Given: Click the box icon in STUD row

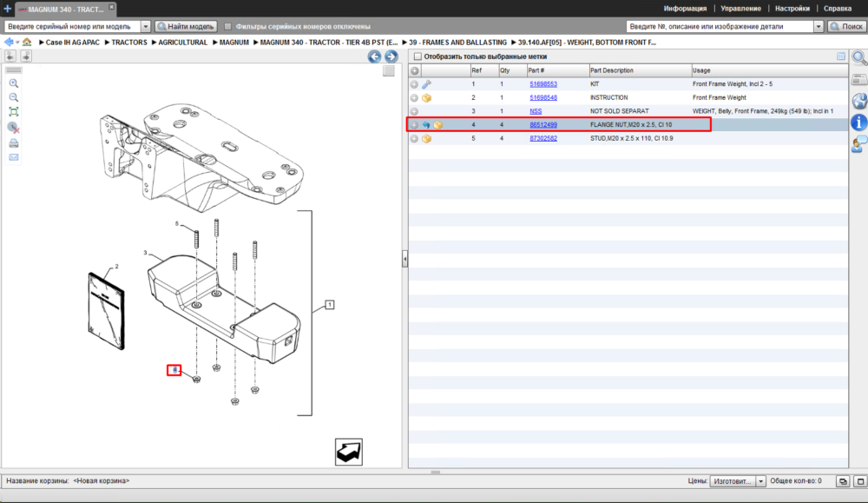Looking at the screenshot, I should [426, 139].
